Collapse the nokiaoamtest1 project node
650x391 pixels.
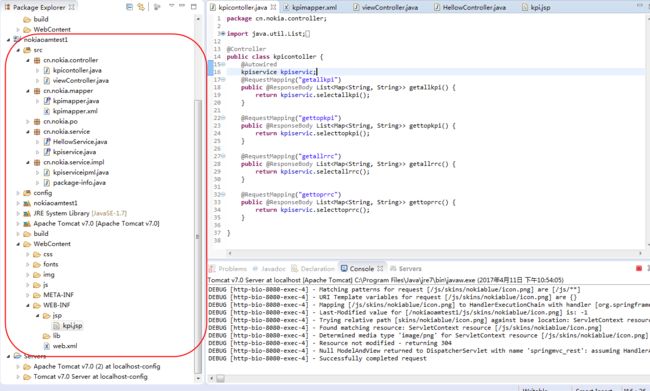[x=9, y=40]
